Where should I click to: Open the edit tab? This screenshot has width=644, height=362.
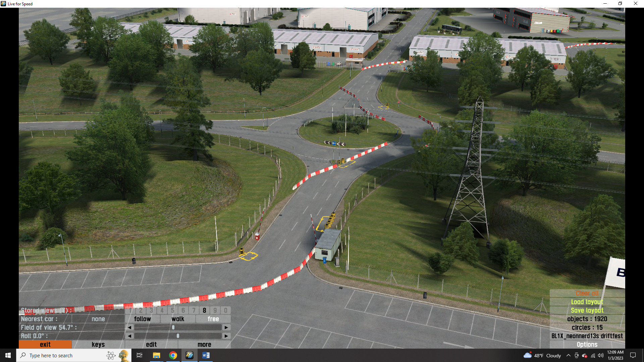pyautogui.click(x=151, y=345)
